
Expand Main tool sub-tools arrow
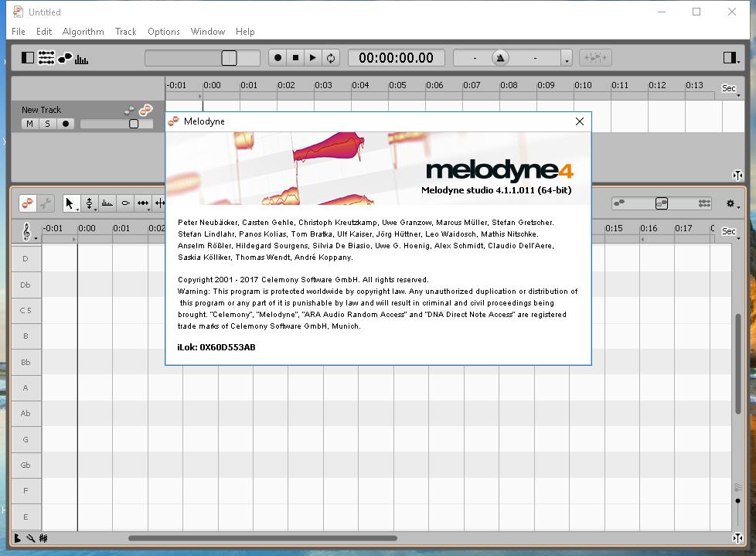[77, 210]
